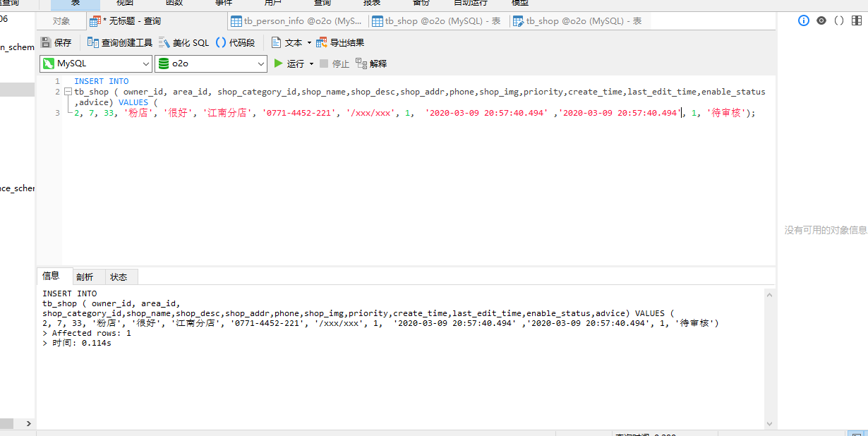Open the MySQL connection dropdown
868x436 pixels.
[96, 63]
